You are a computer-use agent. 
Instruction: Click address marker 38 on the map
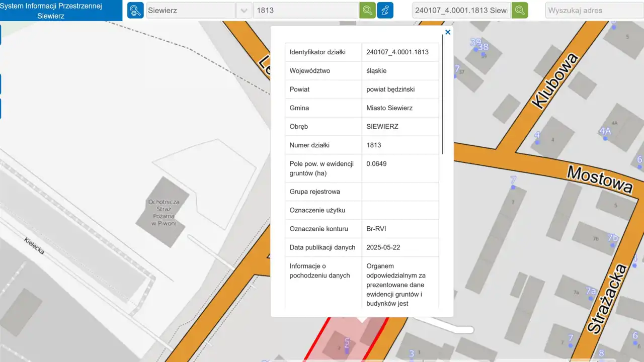[x=483, y=48]
